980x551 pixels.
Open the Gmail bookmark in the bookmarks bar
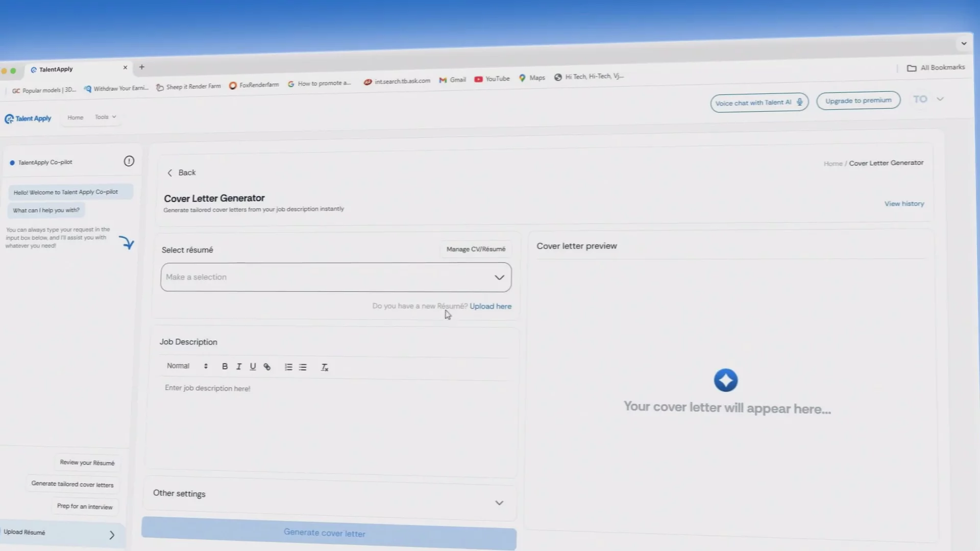click(x=453, y=80)
